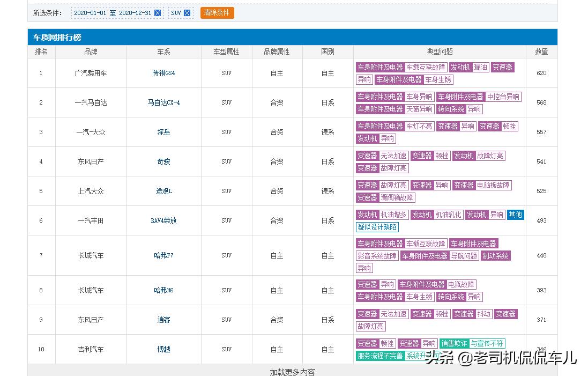Viewport: 588px width, 376px height.
Task: Click the count 568 for 马自达CX-4
Action: (541, 102)
